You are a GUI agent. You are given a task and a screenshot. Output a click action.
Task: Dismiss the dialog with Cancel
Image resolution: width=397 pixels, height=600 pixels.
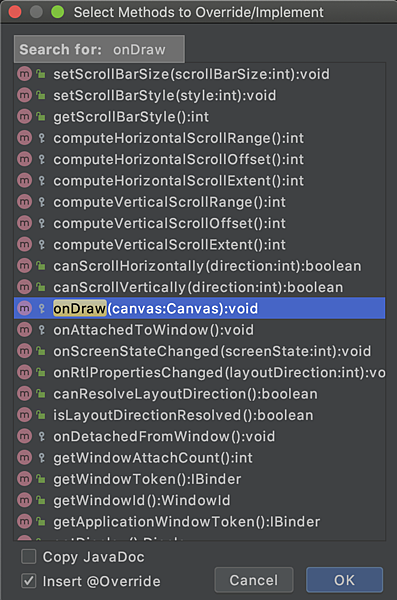tap(254, 580)
